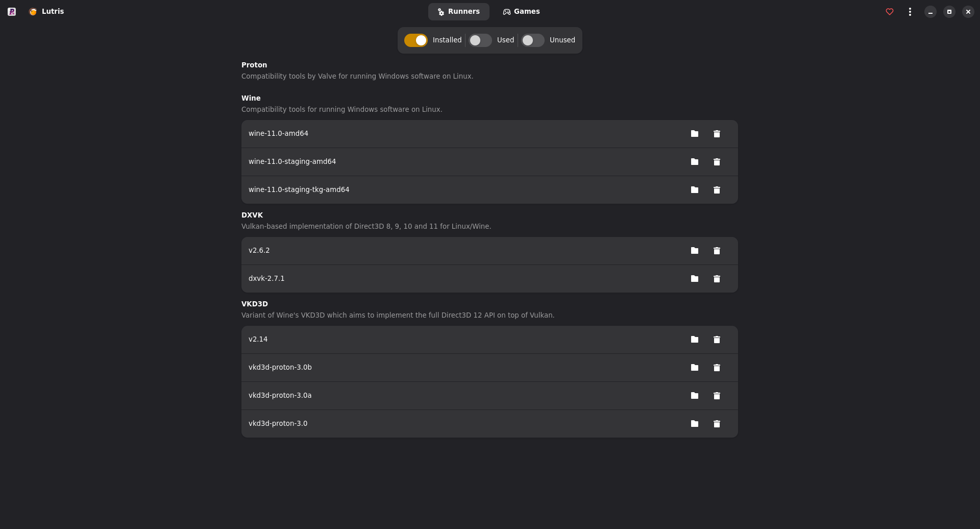980x529 pixels.
Task: Disable the Installed filter toggle
Action: [416, 40]
